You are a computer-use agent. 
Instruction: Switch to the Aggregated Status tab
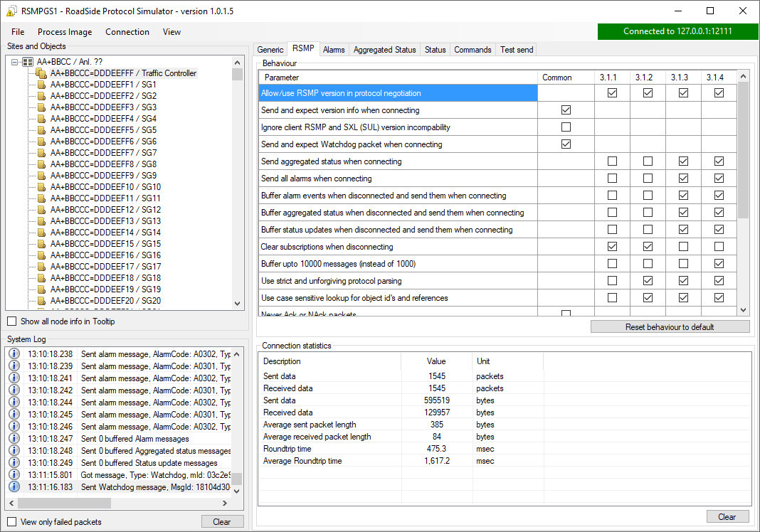pyautogui.click(x=384, y=50)
